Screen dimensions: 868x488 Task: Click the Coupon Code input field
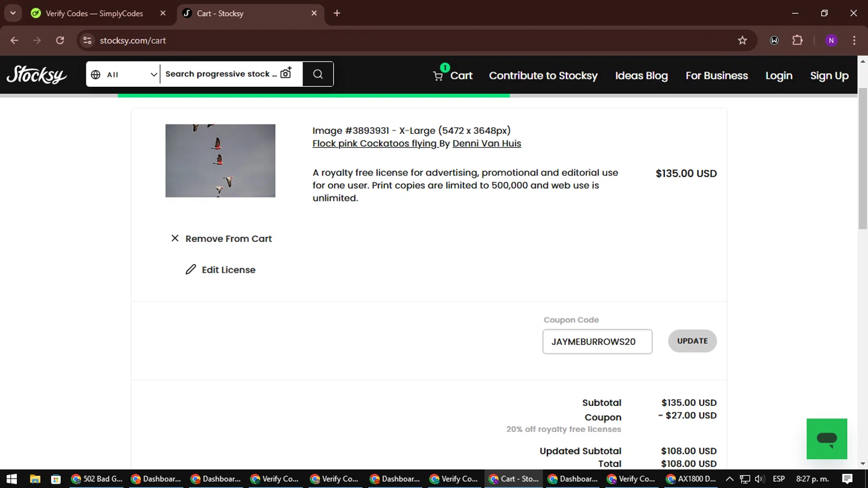pyautogui.click(x=597, y=342)
